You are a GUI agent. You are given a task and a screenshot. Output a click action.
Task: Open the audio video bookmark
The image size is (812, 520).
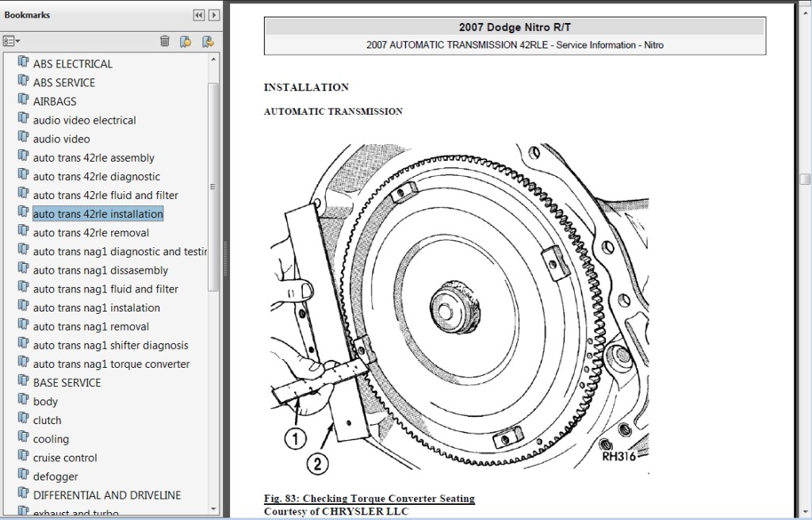click(61, 139)
